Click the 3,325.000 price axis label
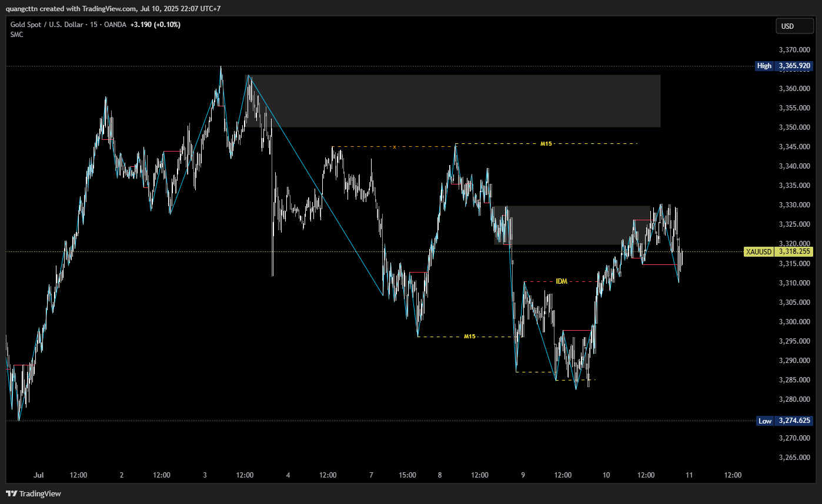 pos(795,224)
